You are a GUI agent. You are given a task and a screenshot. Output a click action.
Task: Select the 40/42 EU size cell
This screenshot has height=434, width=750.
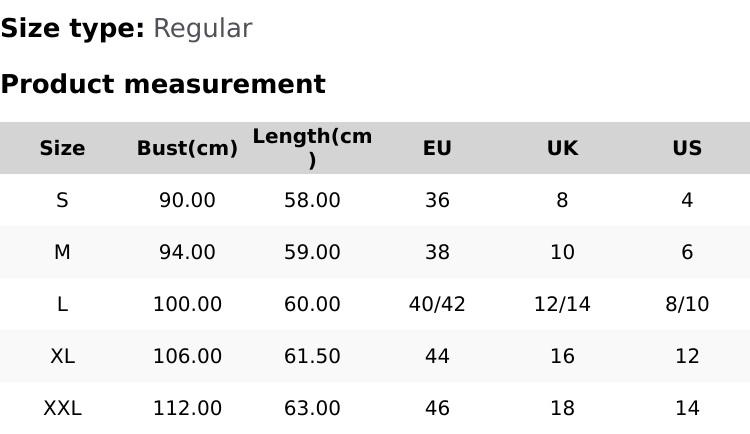[x=437, y=304]
